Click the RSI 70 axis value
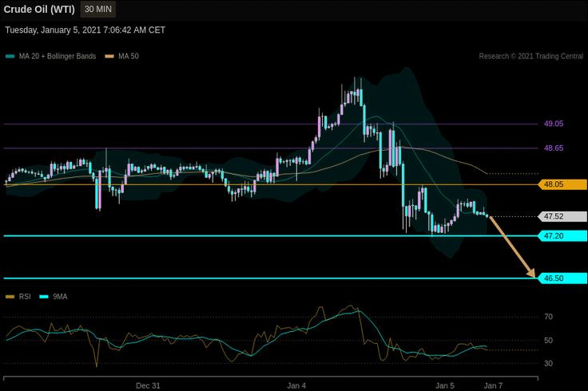 548,317
